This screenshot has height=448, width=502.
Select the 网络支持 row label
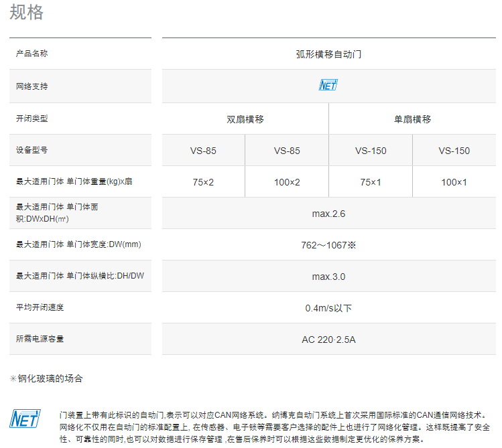(x=32, y=86)
